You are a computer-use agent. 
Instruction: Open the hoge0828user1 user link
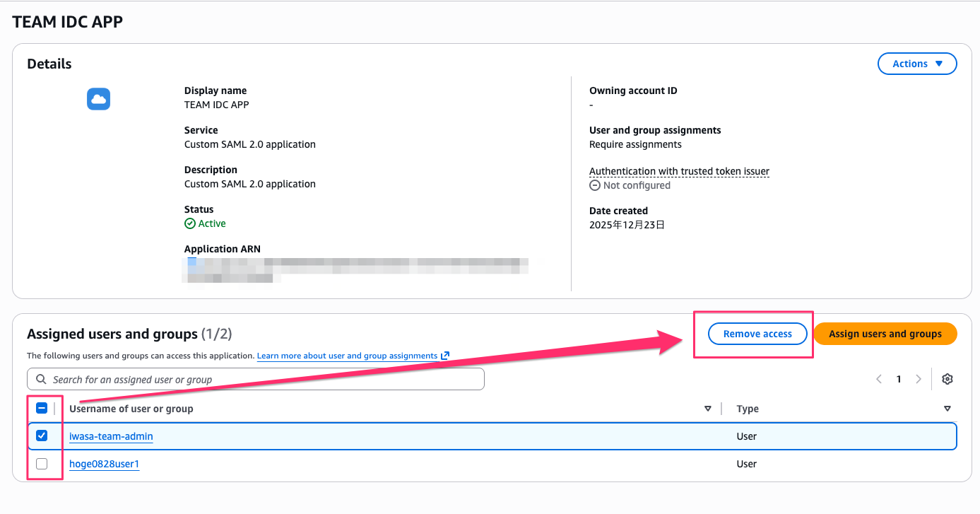pos(104,464)
